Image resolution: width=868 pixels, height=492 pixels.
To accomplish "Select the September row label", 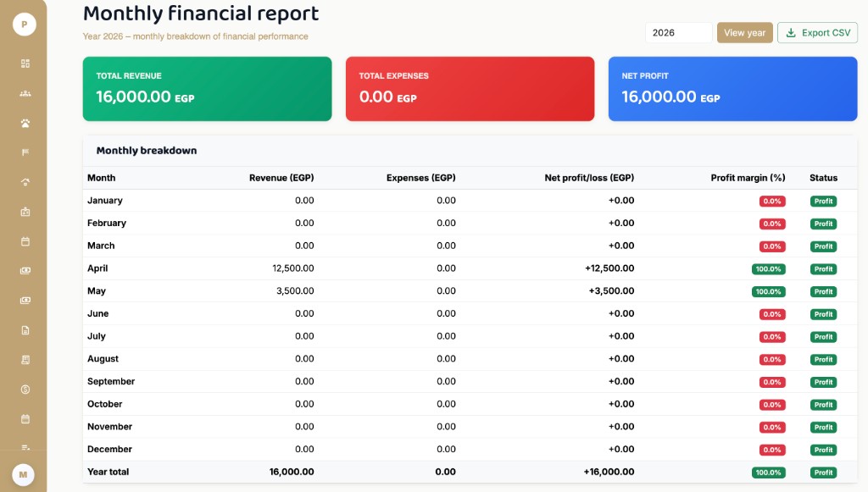I will click(x=111, y=381).
